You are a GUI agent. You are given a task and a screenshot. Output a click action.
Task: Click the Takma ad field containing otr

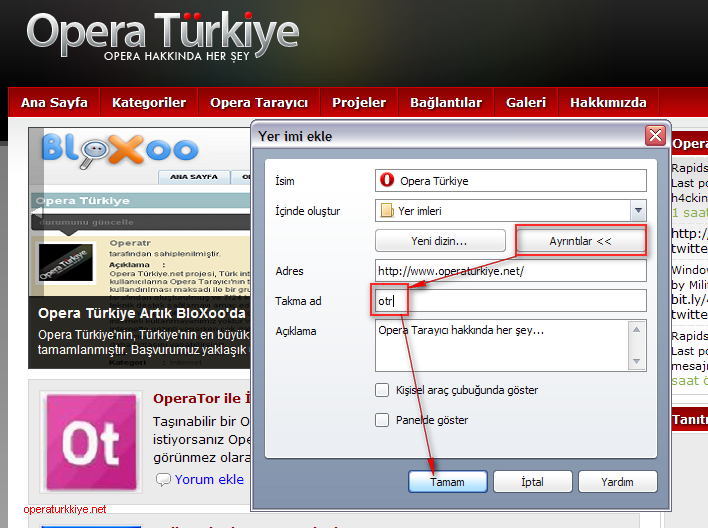point(511,300)
